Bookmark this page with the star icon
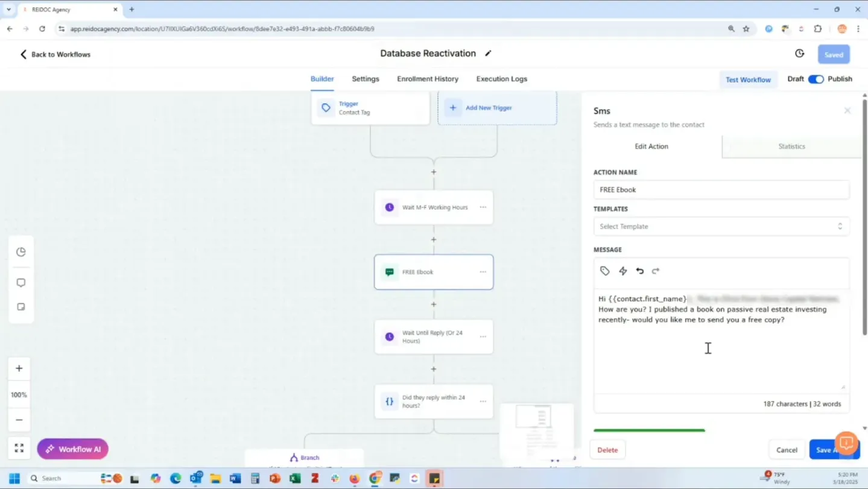Screen dimensions: 868x489 [x=746, y=29]
